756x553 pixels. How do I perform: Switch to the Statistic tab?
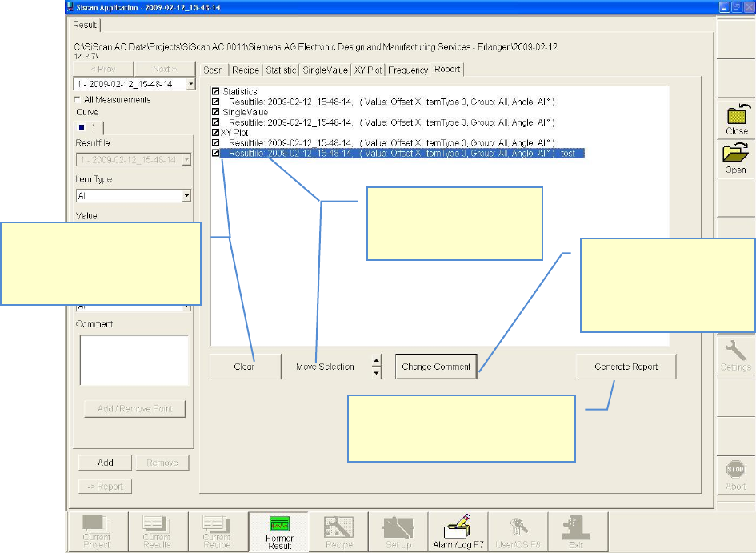point(281,70)
